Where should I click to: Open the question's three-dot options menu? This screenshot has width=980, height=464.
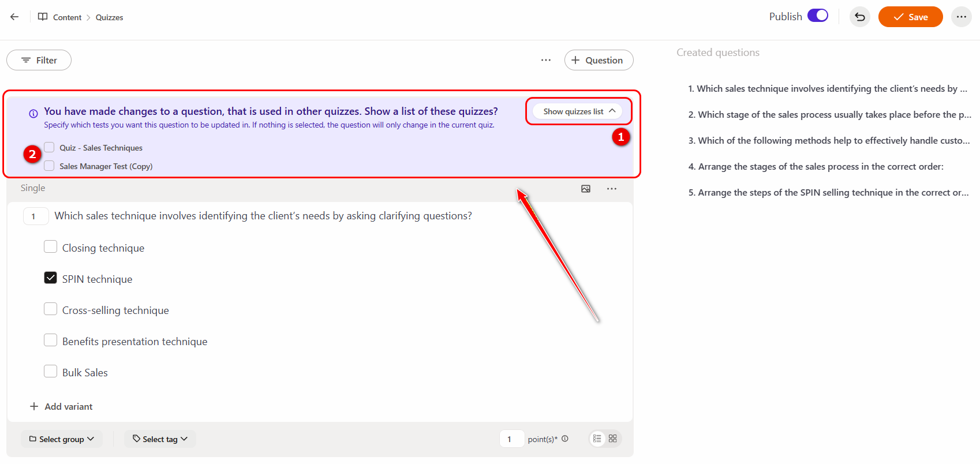click(x=611, y=189)
